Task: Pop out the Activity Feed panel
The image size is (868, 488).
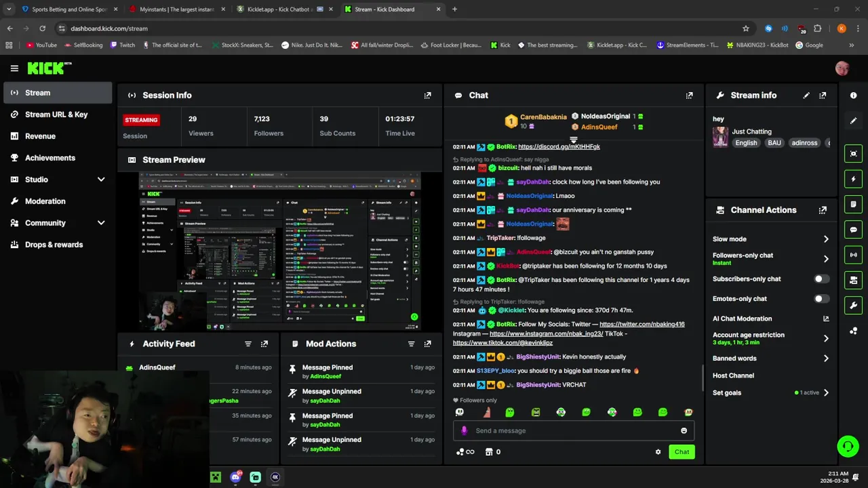Action: (264, 344)
